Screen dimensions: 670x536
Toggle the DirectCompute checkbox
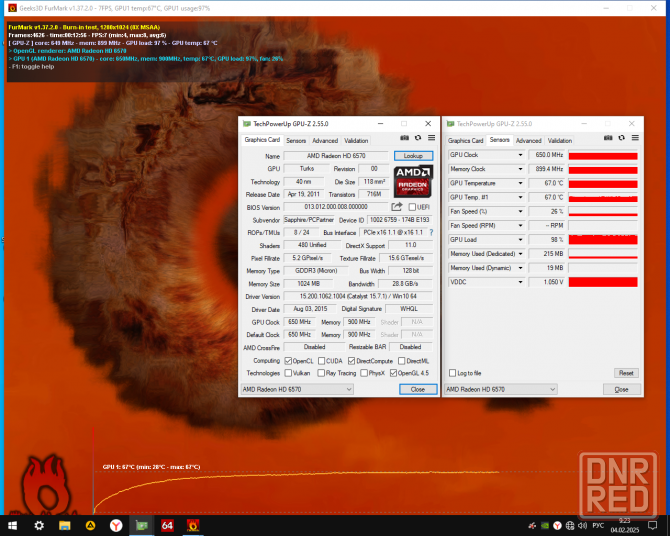point(352,361)
